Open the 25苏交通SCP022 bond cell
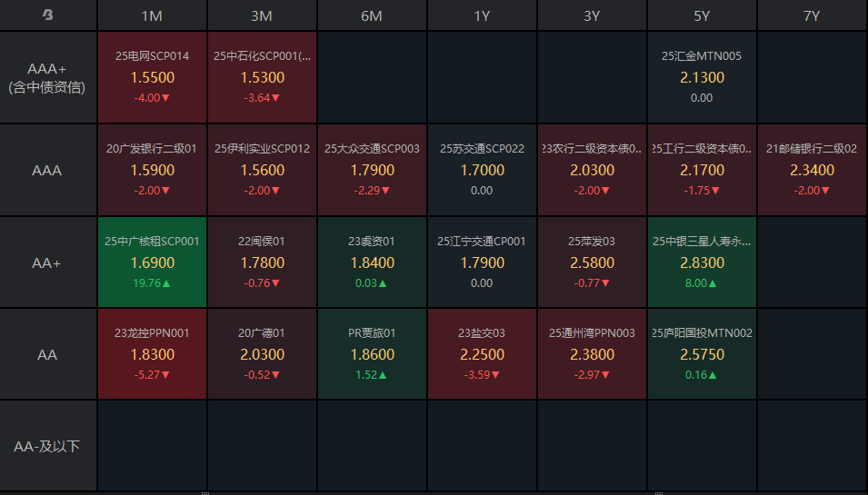 [482, 170]
